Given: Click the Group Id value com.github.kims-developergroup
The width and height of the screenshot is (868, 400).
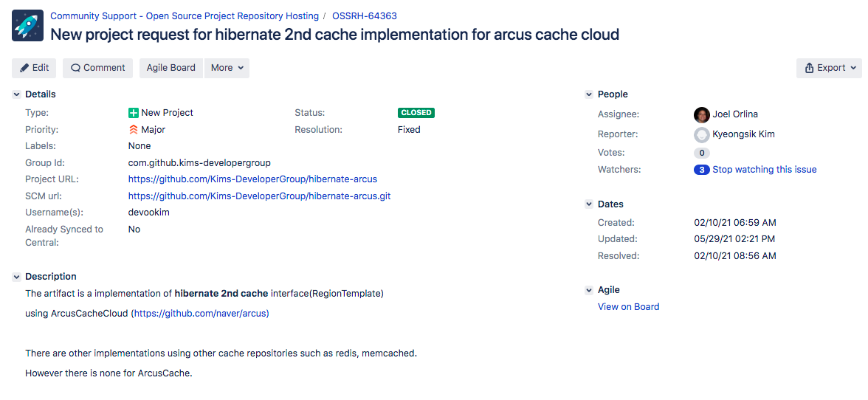Looking at the screenshot, I should (x=199, y=162).
